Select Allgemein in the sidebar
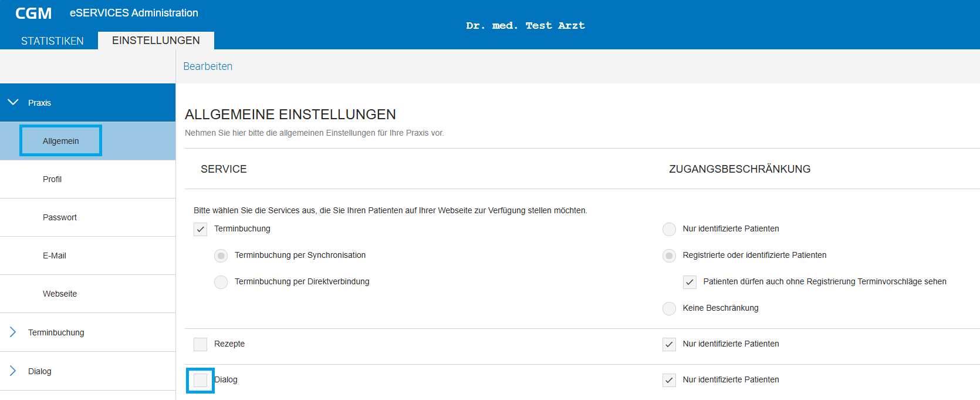980x400 pixels. coord(61,141)
